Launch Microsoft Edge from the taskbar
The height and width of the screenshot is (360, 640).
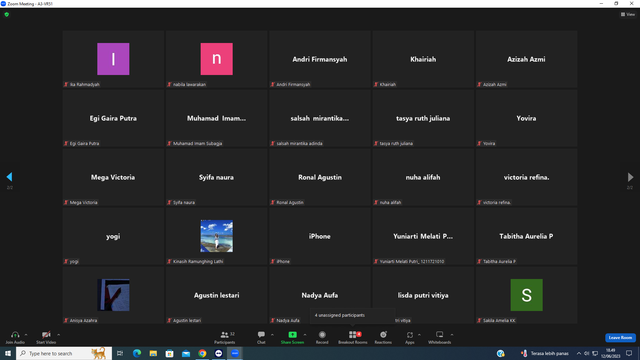click(137, 353)
